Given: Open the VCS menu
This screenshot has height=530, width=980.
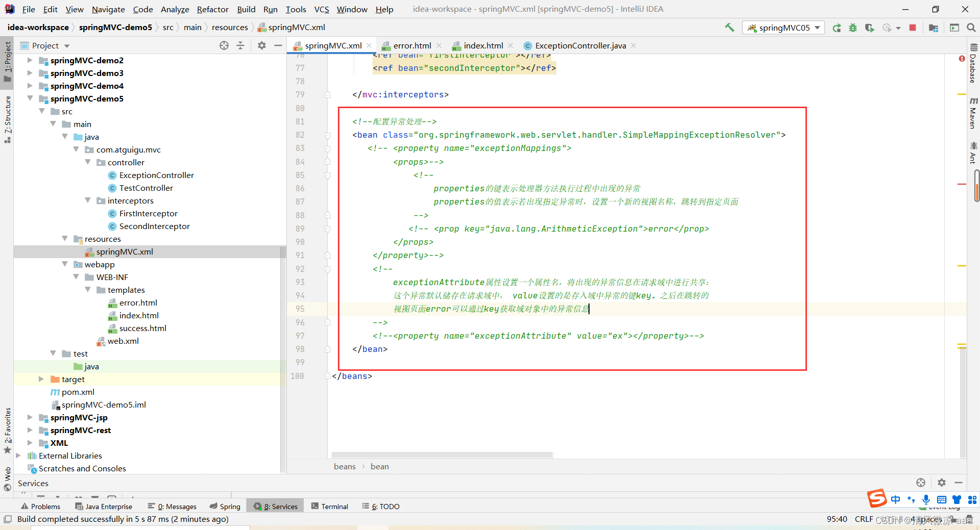Looking at the screenshot, I should 322,9.
